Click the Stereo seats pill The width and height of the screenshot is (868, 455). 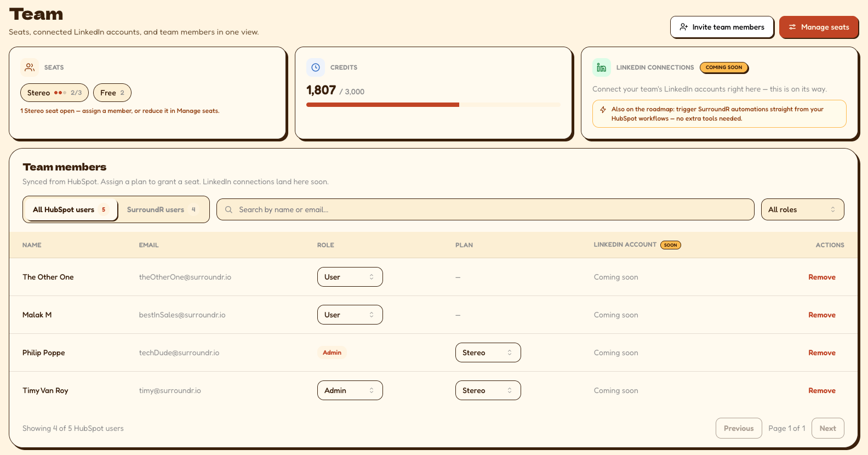pyautogui.click(x=54, y=93)
